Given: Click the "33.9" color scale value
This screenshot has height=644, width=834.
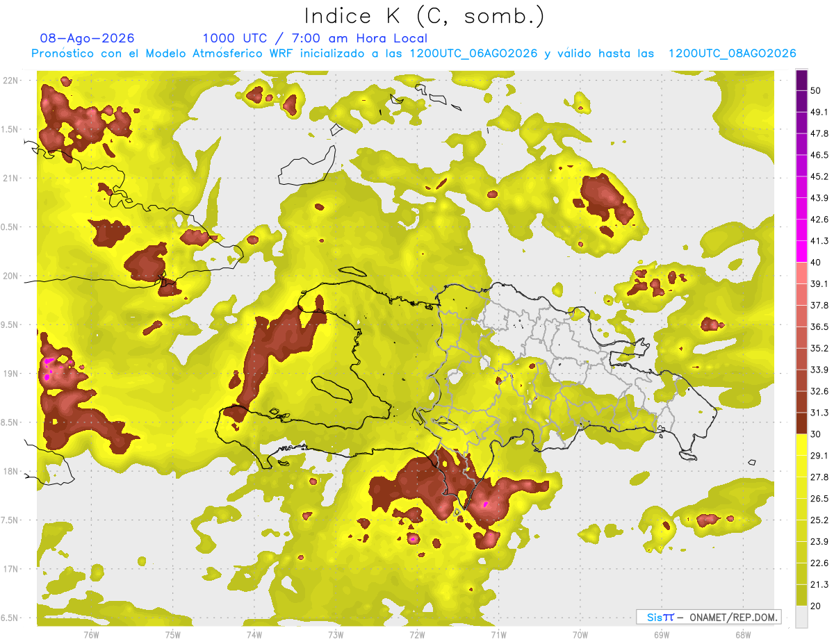Looking at the screenshot, I should pos(819,370).
